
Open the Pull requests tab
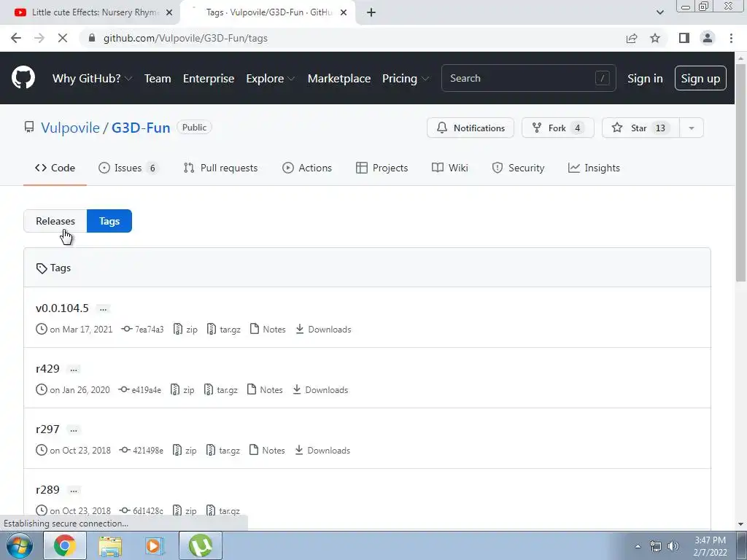click(220, 168)
